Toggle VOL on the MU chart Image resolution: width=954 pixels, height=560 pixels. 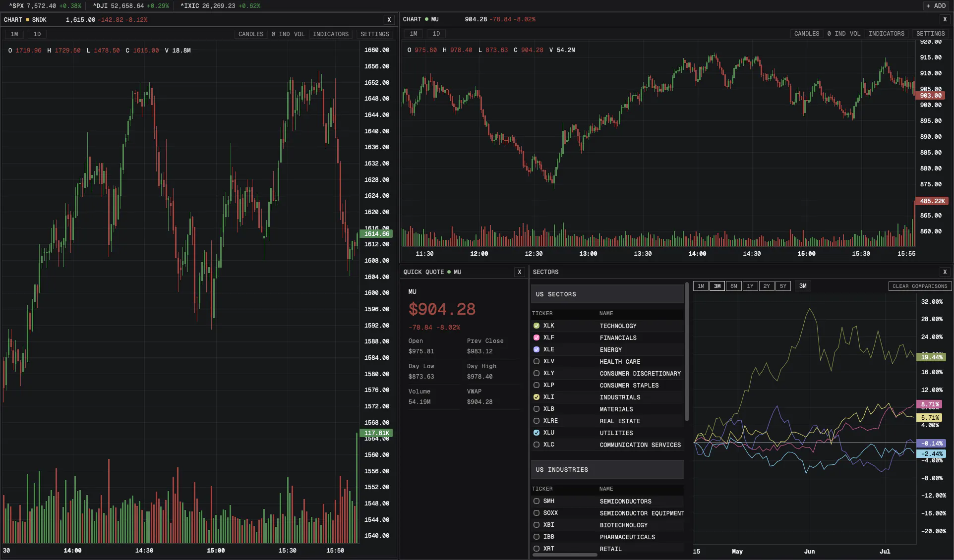[x=855, y=34]
